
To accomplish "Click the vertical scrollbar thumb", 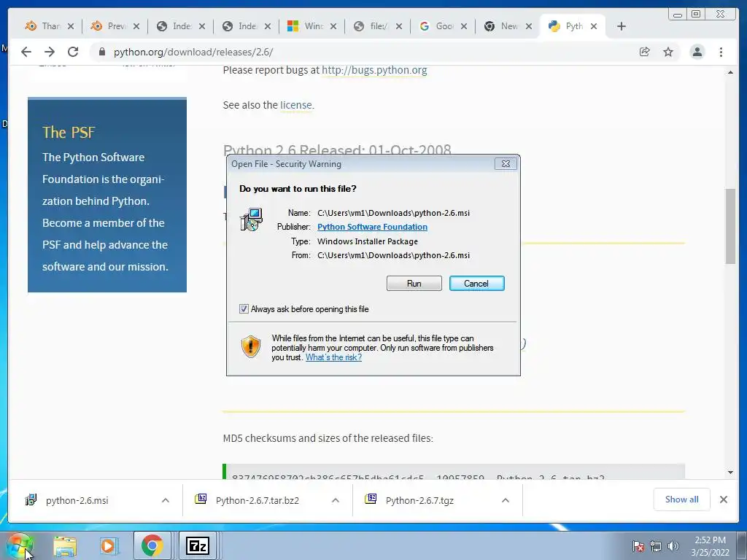I will tap(730, 226).
